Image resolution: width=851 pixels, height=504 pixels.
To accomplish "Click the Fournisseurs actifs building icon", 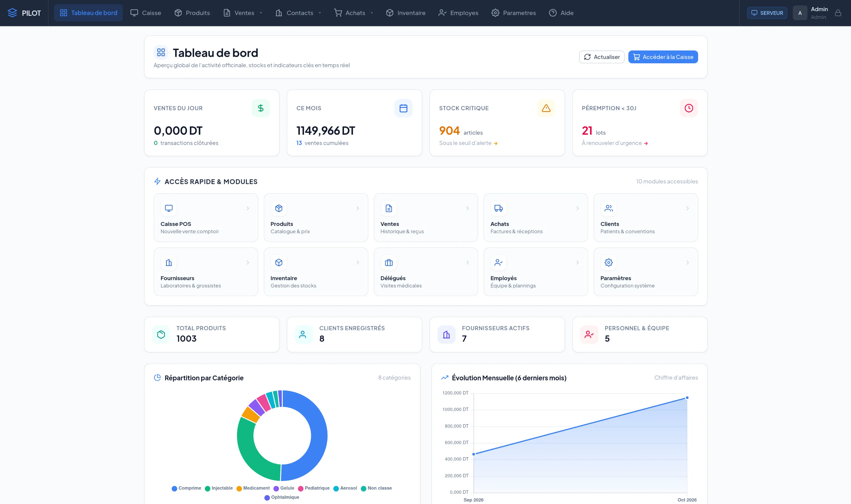I will [x=446, y=335].
